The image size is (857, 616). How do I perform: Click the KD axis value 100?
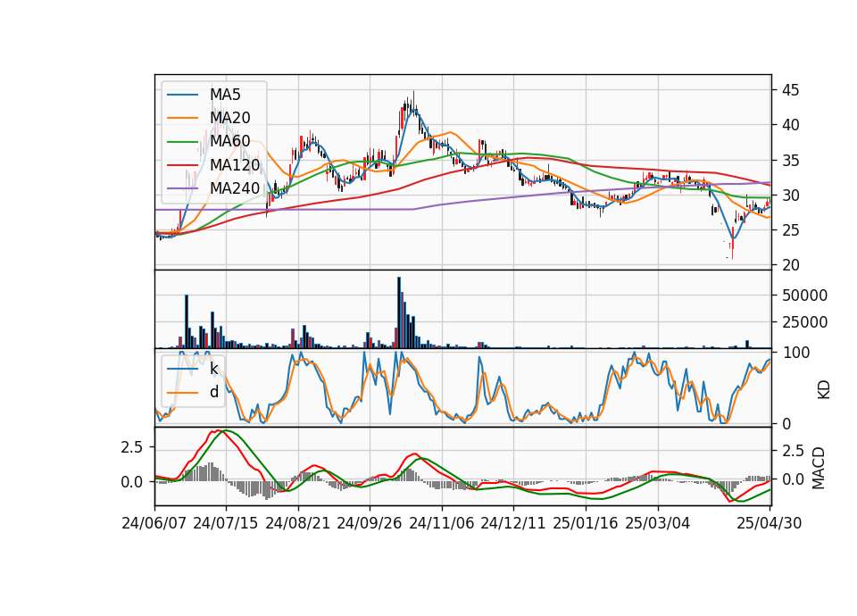coord(795,353)
